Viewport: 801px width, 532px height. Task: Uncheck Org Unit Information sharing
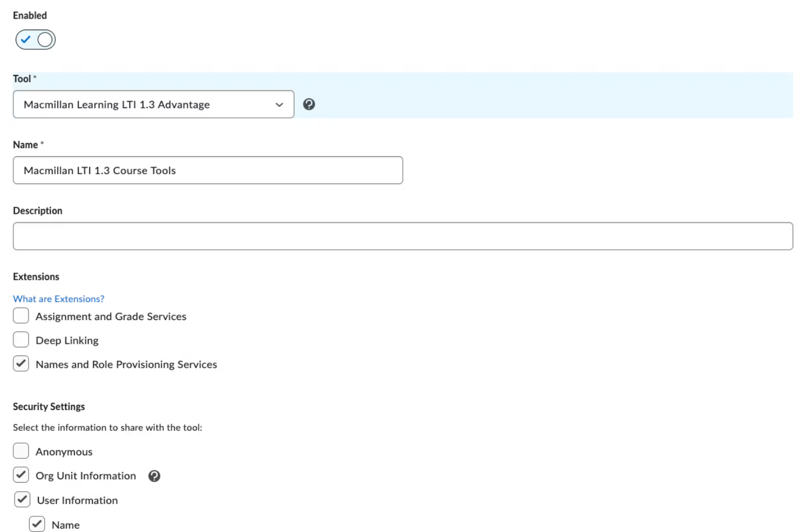(x=21, y=475)
